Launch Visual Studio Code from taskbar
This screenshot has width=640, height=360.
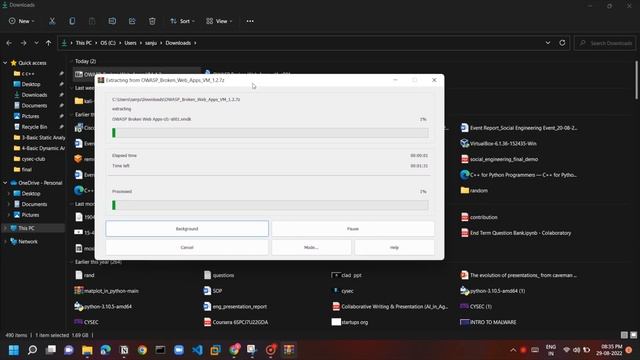197,350
